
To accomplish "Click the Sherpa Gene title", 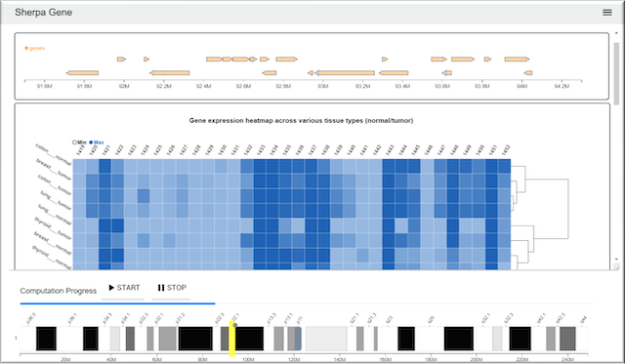I will 43,13.
